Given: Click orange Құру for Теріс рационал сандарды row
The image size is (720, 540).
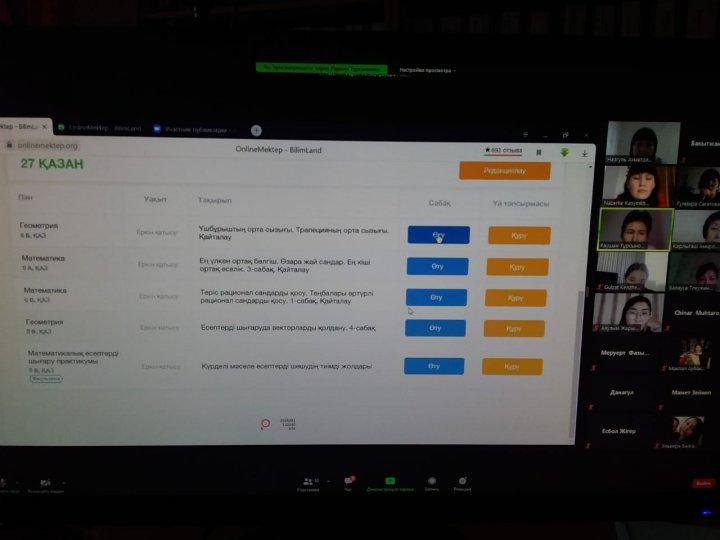Looking at the screenshot, I should pyautogui.click(x=515, y=298).
